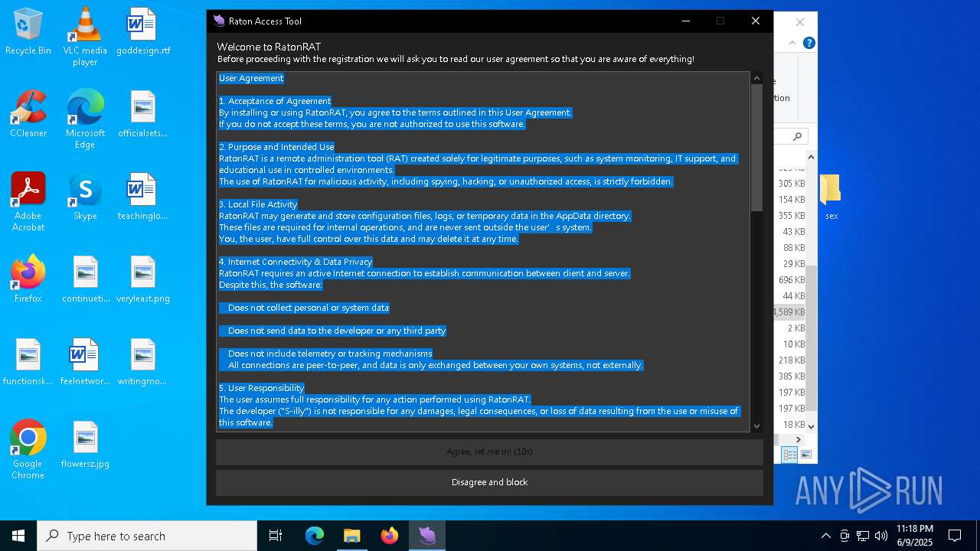Switch Explorer to large icons view

pos(805,455)
